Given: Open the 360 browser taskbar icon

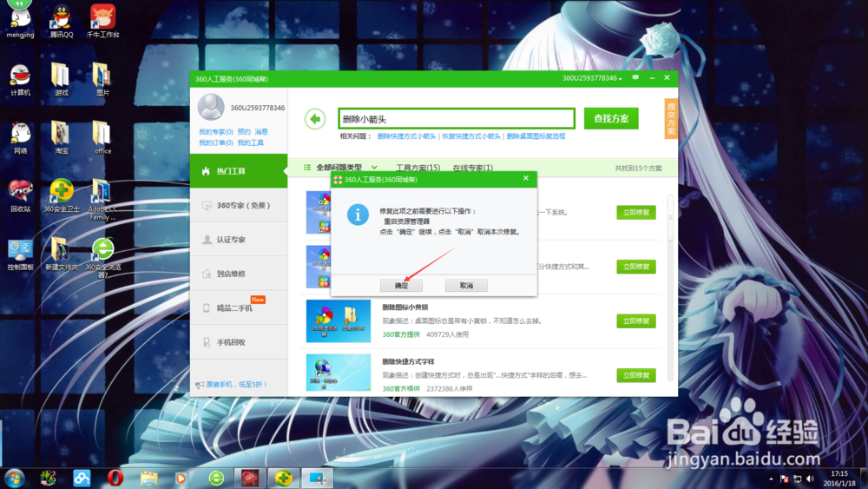Looking at the screenshot, I should (x=216, y=478).
